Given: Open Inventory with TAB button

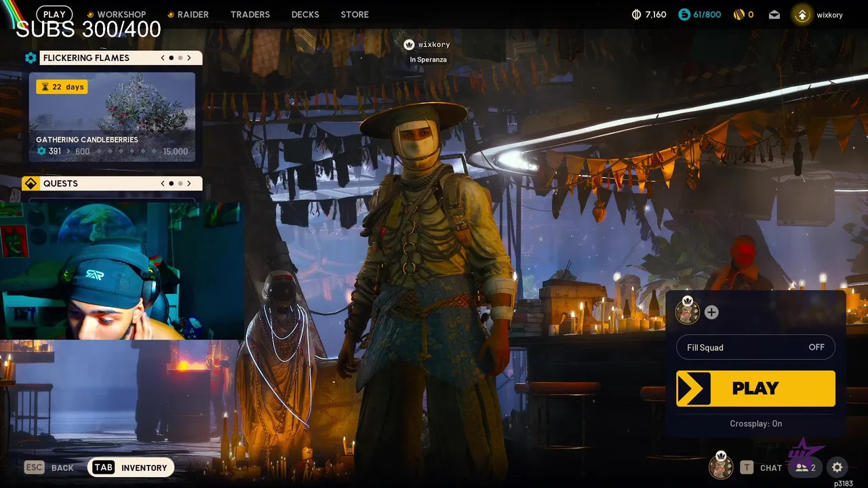Looking at the screenshot, I should [x=131, y=467].
